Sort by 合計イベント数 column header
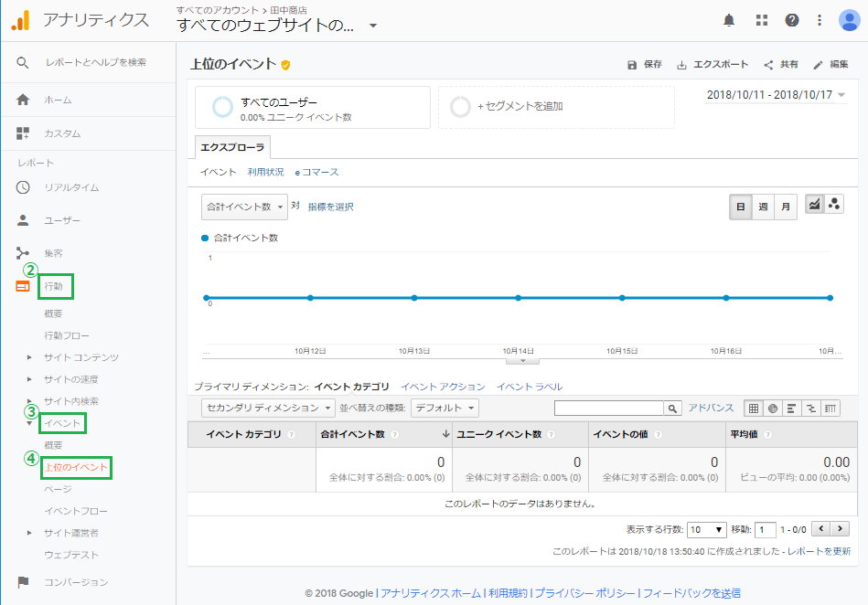This screenshot has width=868, height=605. pyautogui.click(x=384, y=435)
